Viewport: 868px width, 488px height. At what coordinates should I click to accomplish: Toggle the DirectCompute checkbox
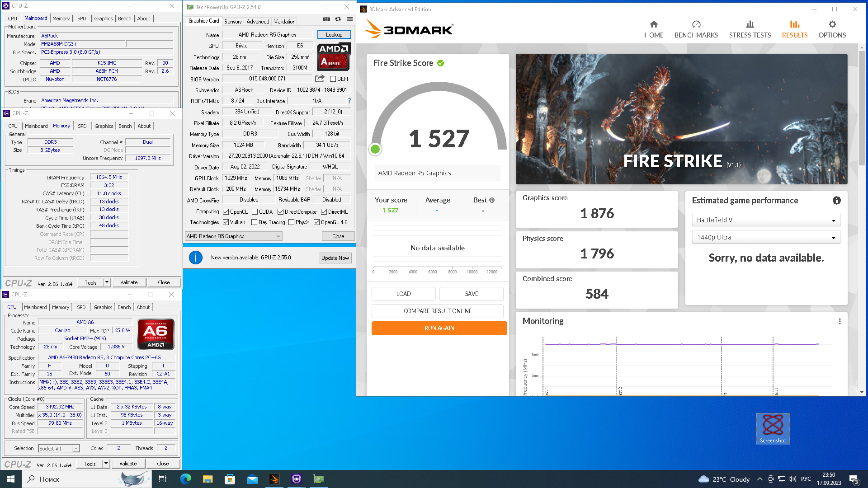(280, 211)
